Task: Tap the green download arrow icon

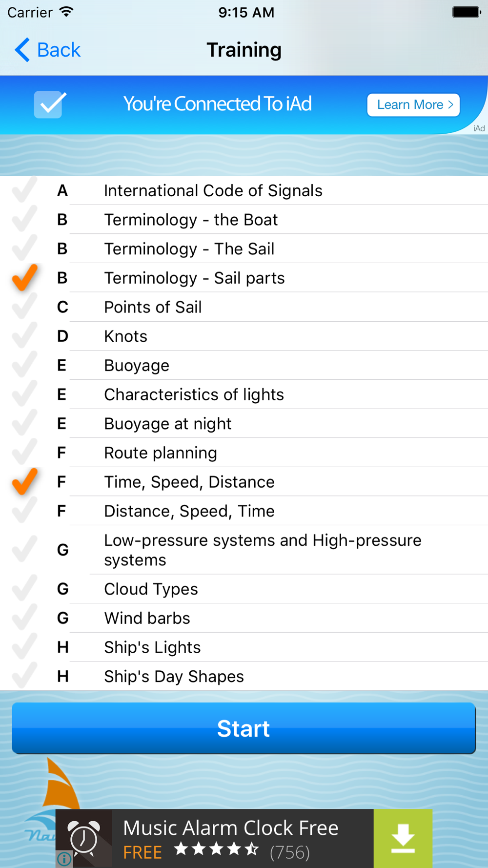Action: click(x=403, y=838)
